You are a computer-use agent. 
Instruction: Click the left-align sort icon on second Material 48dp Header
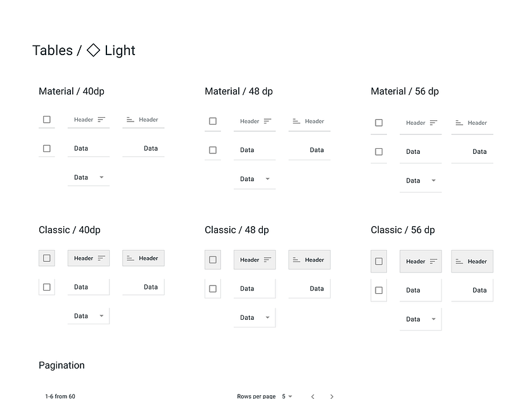(296, 122)
